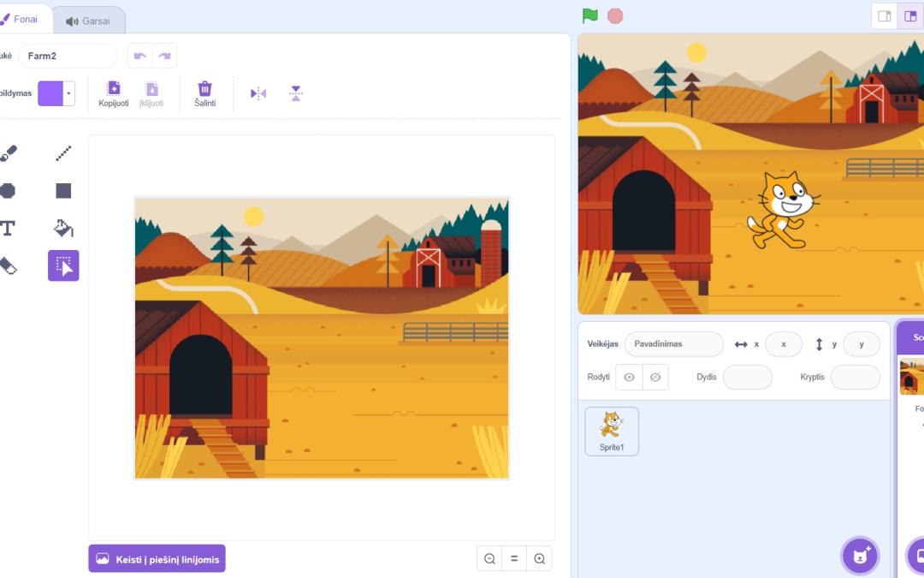Click the sprite Pavadinimas name field
The width and height of the screenshot is (924, 578).
[x=673, y=344]
